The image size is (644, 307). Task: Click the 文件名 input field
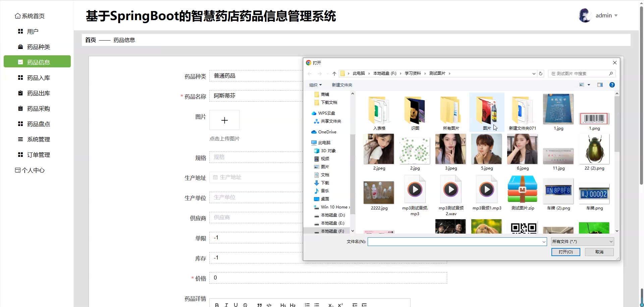(x=454, y=242)
